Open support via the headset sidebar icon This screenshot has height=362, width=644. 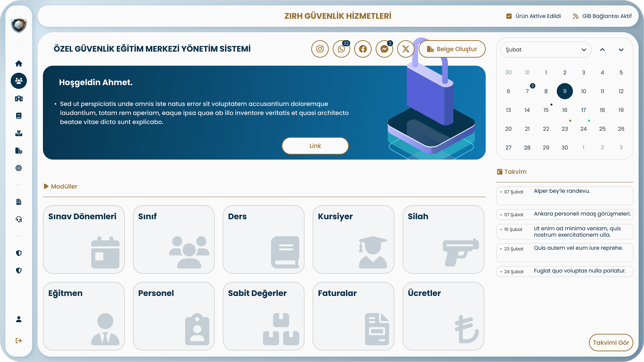point(19,219)
